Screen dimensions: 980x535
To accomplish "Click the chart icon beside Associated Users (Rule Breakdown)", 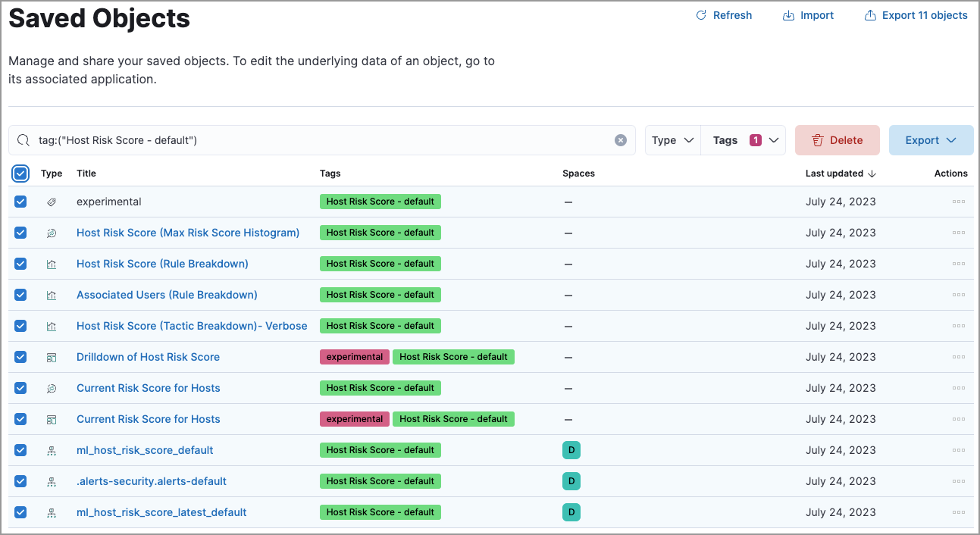I will point(51,295).
